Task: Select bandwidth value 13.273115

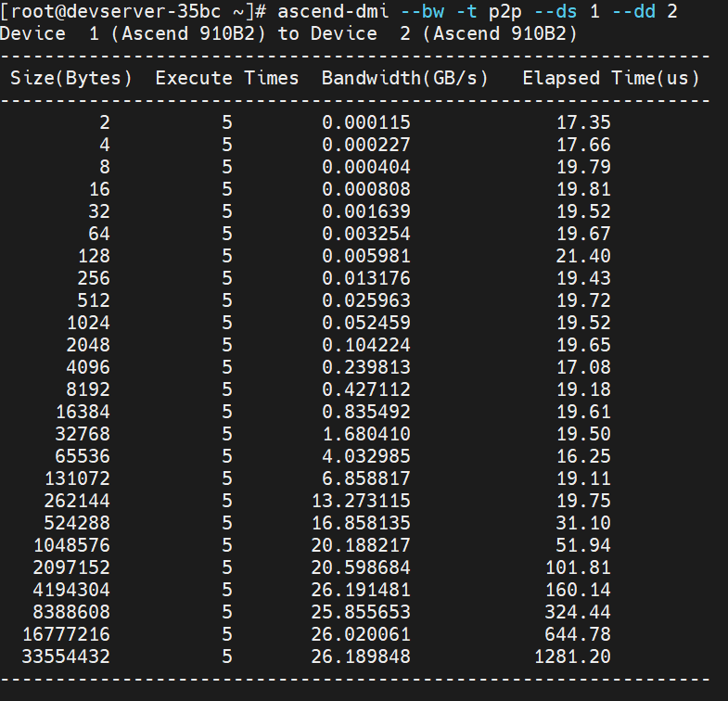Action: coord(361,501)
